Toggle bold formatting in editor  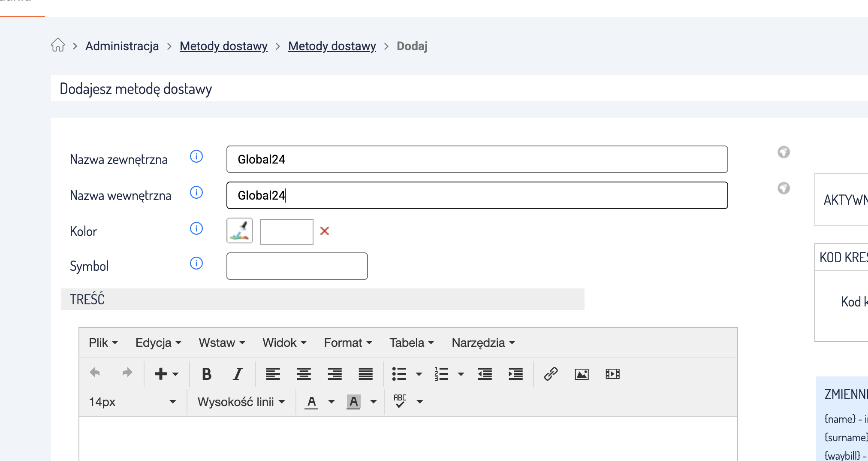point(207,374)
